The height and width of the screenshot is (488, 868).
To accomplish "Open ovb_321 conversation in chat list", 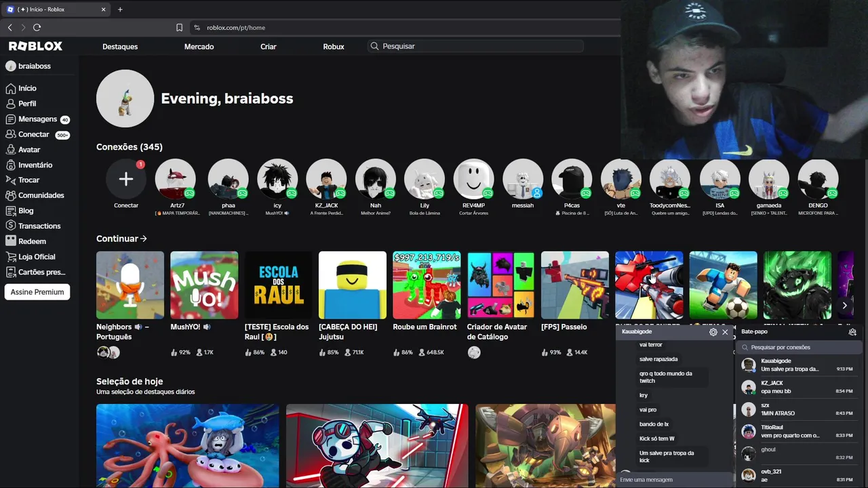I will [x=797, y=476].
